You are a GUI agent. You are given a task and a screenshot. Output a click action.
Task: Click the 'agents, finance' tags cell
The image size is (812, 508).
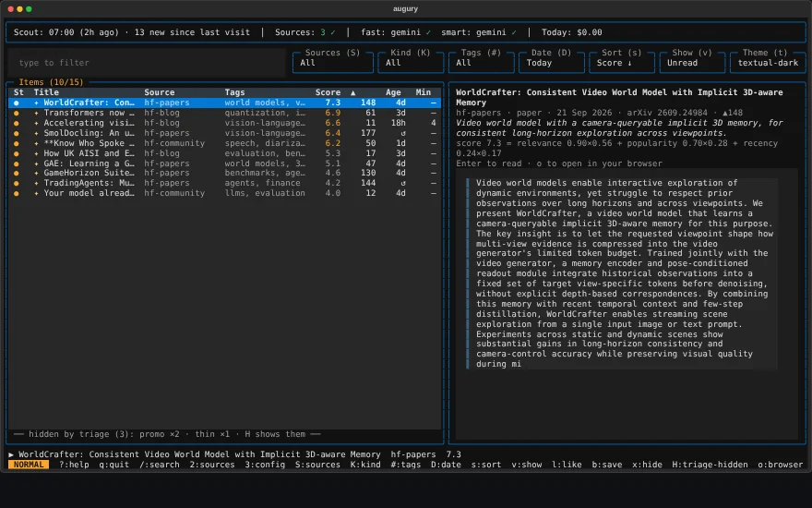click(262, 183)
